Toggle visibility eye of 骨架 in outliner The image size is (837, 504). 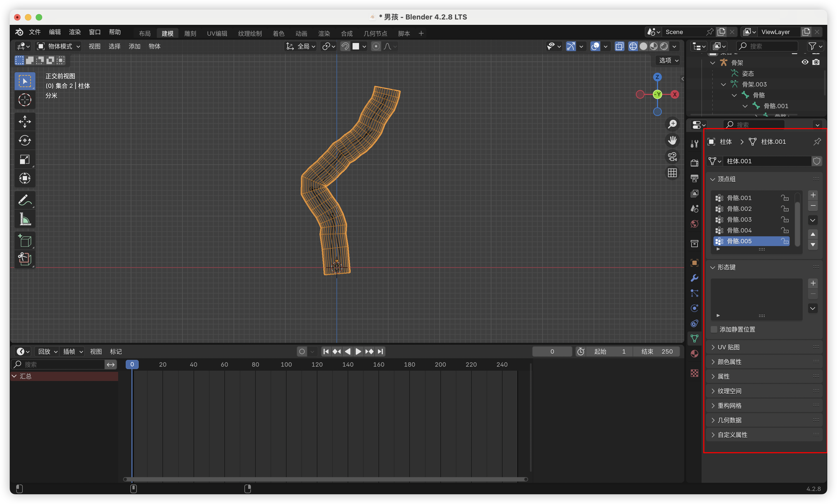click(805, 62)
